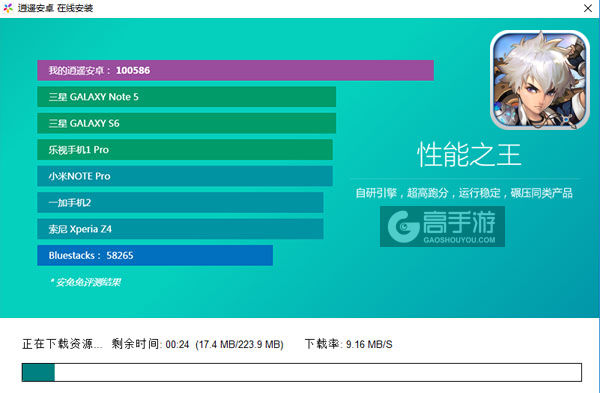600x393 pixels.
Task: Click the 自研引擎 description line
Action: [x=464, y=193]
